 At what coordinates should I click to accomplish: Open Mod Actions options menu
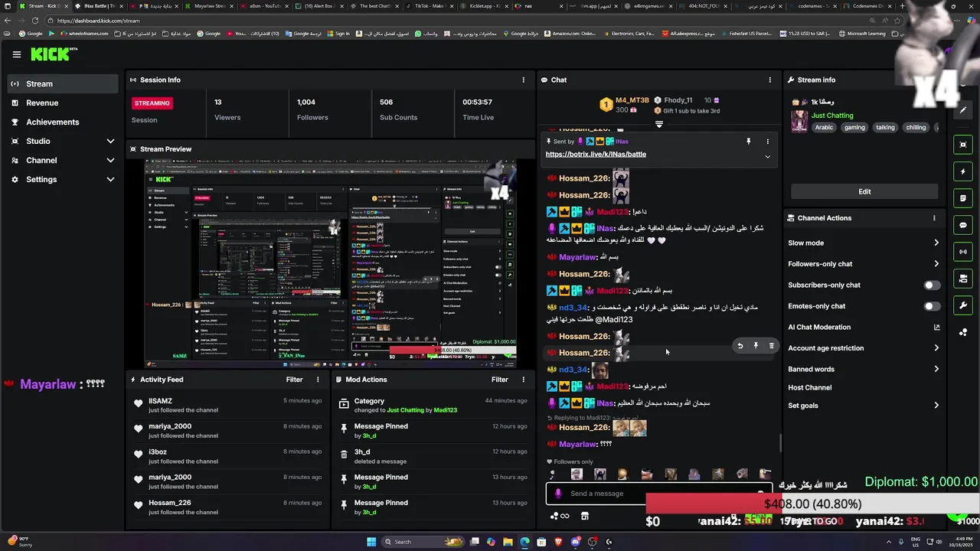[524, 380]
